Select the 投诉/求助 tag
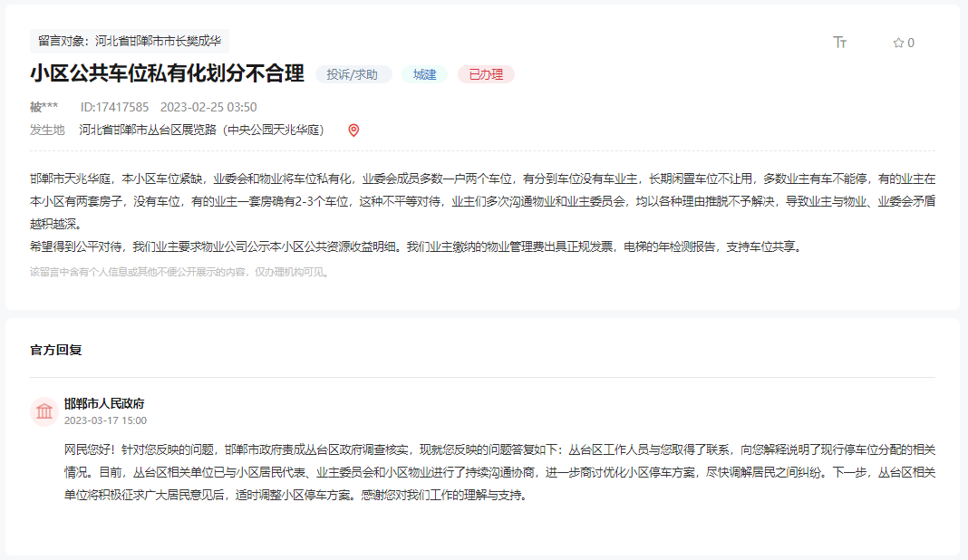 pos(353,74)
